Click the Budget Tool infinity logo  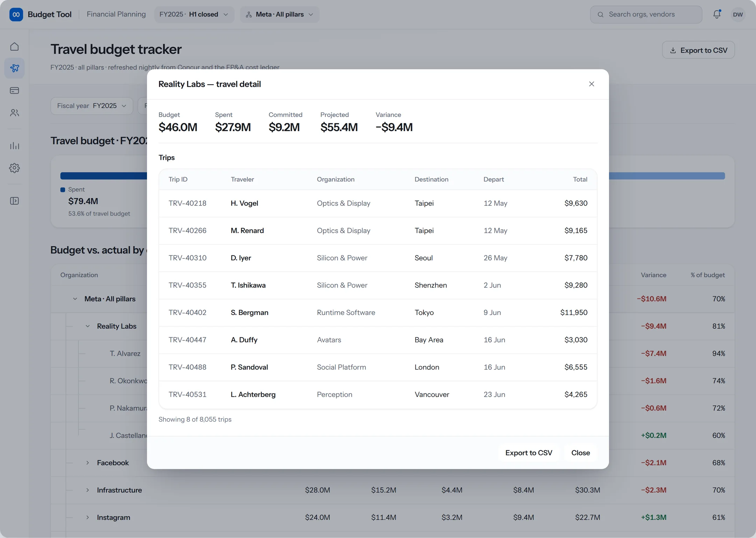pos(16,14)
